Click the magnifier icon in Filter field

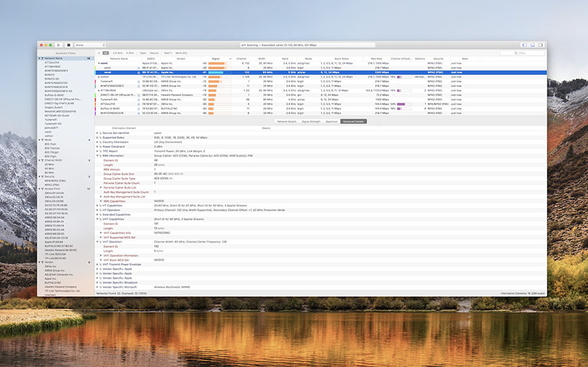(516, 54)
